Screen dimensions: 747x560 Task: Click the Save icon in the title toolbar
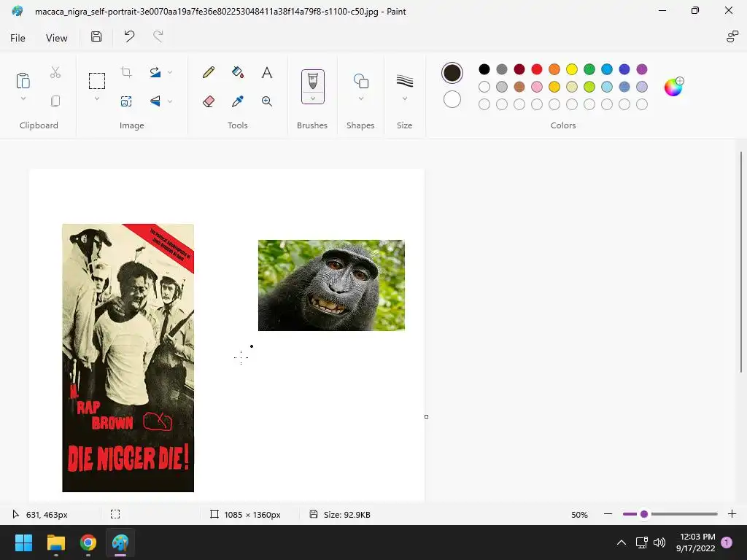pyautogui.click(x=96, y=36)
